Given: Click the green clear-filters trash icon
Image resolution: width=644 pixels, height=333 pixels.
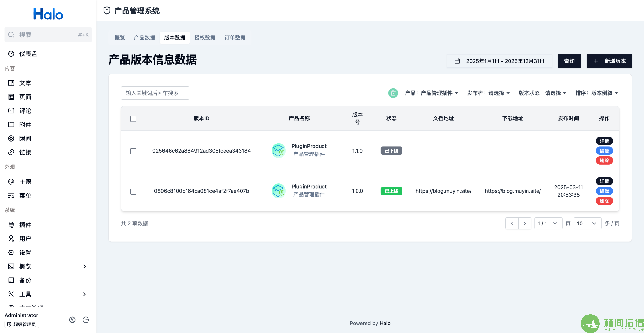Looking at the screenshot, I should coord(393,93).
